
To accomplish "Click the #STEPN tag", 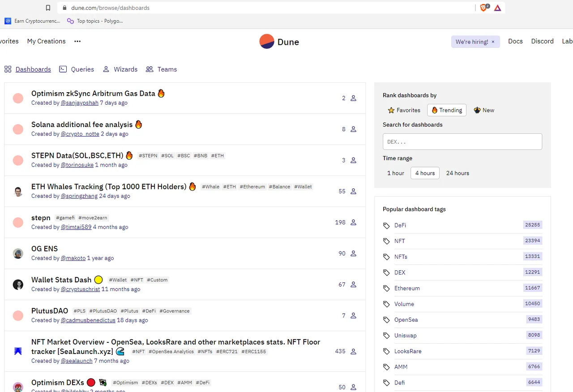I will coord(148,156).
